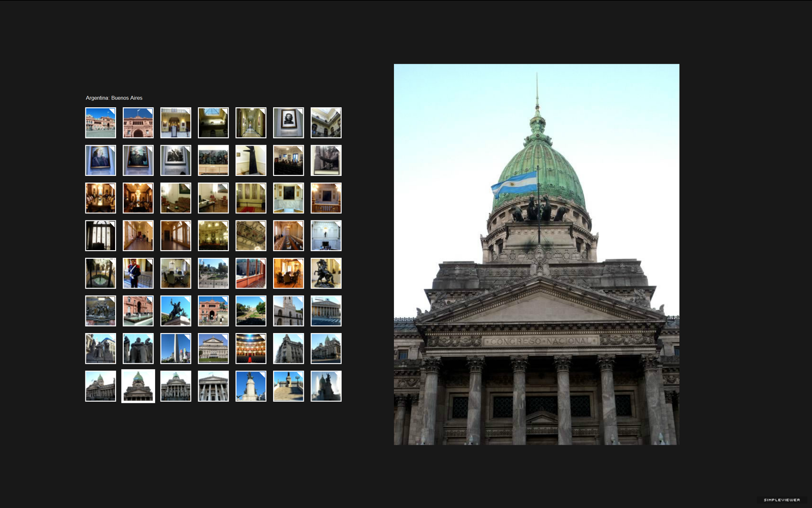Open the red balcony with columns thumbnail
Screen dimensions: 812x508
[x=251, y=273]
